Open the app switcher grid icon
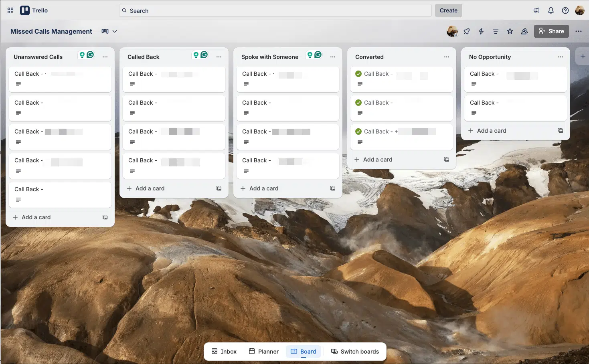Image resolution: width=589 pixels, height=364 pixels. coord(10,10)
